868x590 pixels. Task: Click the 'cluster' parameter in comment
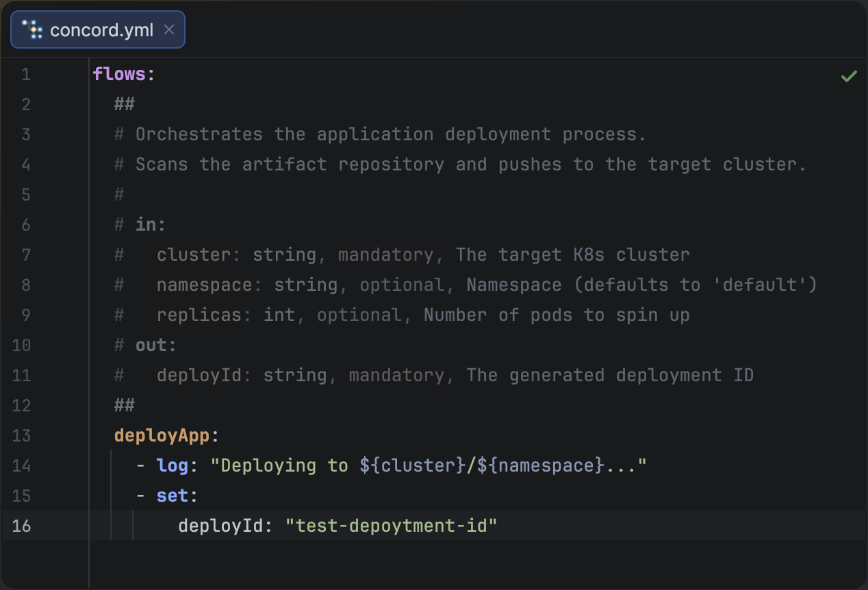194,255
